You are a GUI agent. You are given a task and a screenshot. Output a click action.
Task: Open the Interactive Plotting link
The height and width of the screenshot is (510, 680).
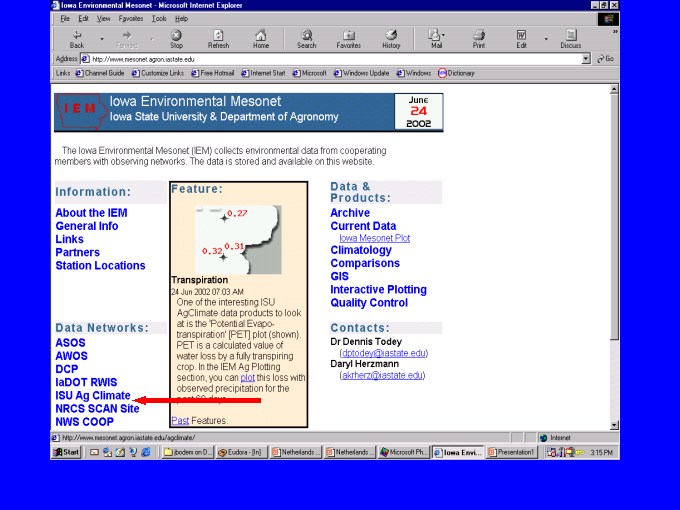378,290
